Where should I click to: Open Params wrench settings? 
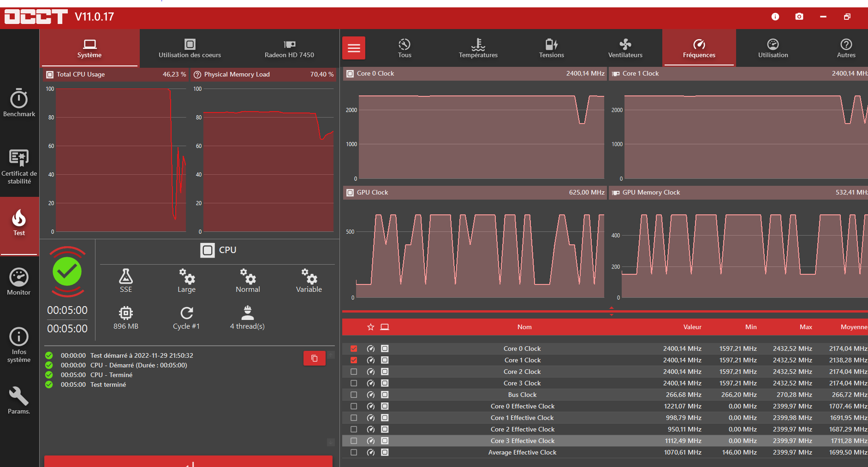tap(19, 400)
